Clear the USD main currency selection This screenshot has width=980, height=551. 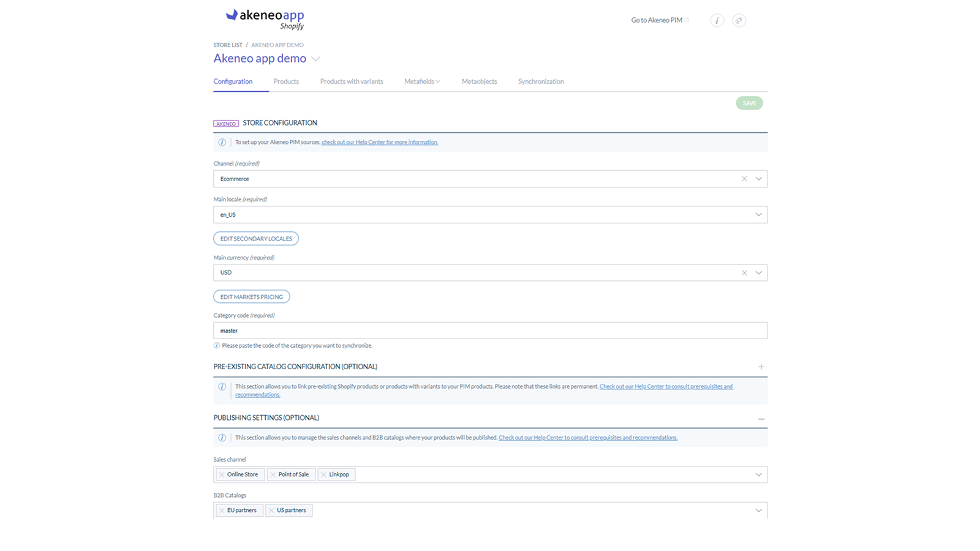(x=744, y=272)
